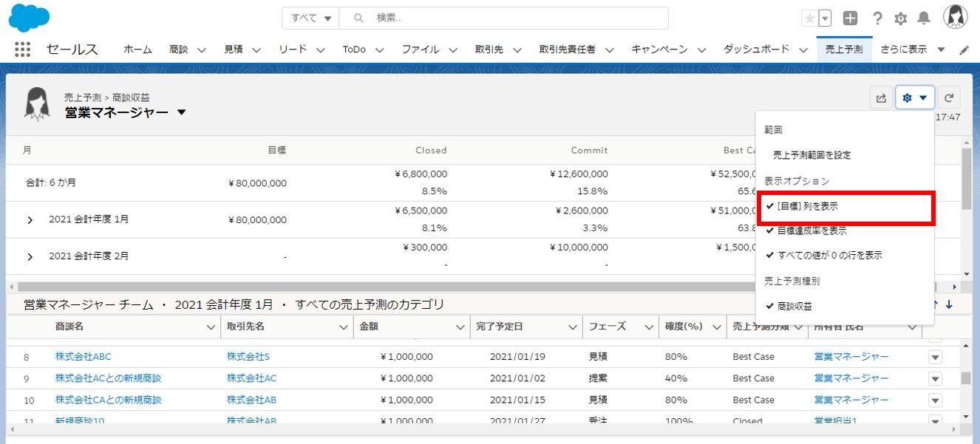Open the 完了予定日 column menu chevron
980x444 pixels.
tap(573, 327)
